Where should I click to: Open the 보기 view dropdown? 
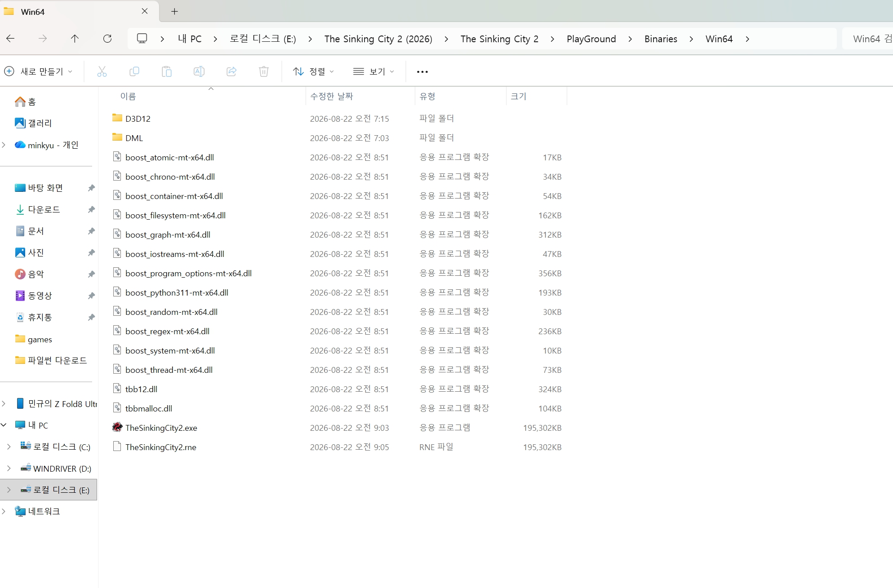tap(373, 71)
